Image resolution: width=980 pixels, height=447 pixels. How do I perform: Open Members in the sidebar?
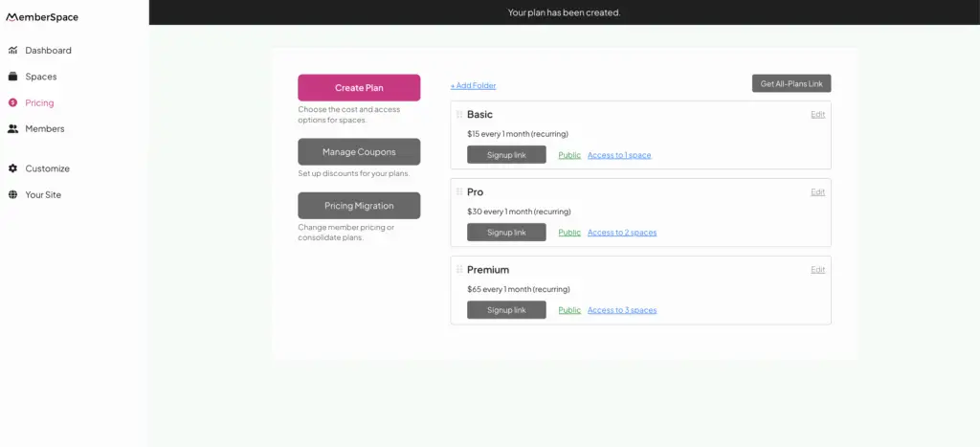[x=44, y=129]
